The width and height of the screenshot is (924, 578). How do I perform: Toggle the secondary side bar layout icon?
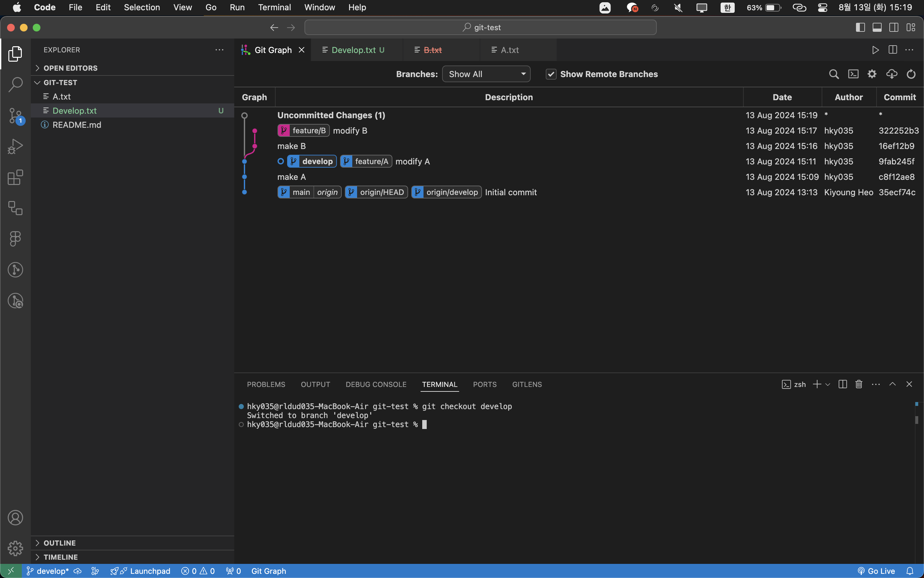(894, 28)
